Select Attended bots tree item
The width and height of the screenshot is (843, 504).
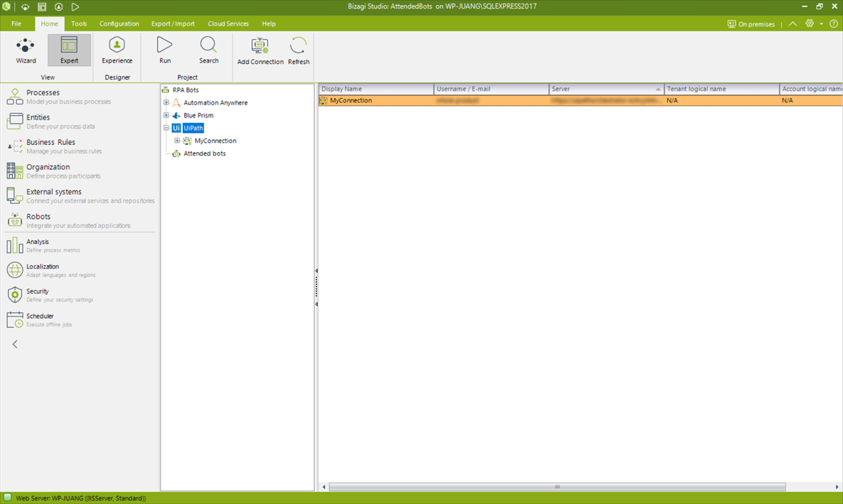(204, 154)
